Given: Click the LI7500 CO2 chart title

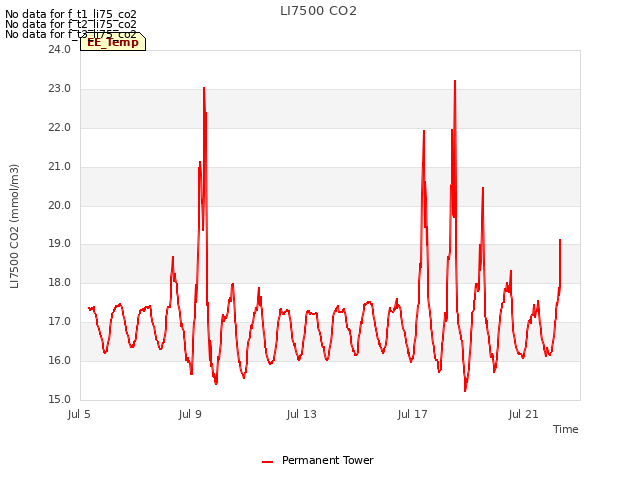Looking at the screenshot, I should tap(318, 11).
